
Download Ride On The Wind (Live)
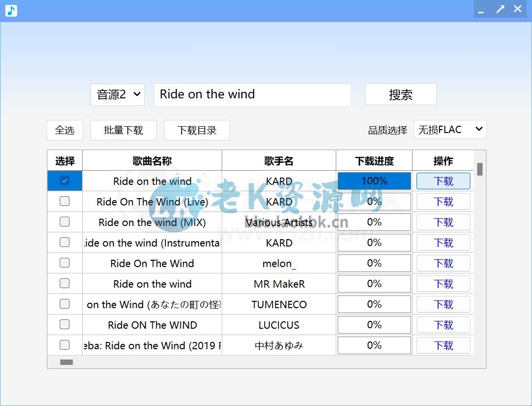(443, 202)
